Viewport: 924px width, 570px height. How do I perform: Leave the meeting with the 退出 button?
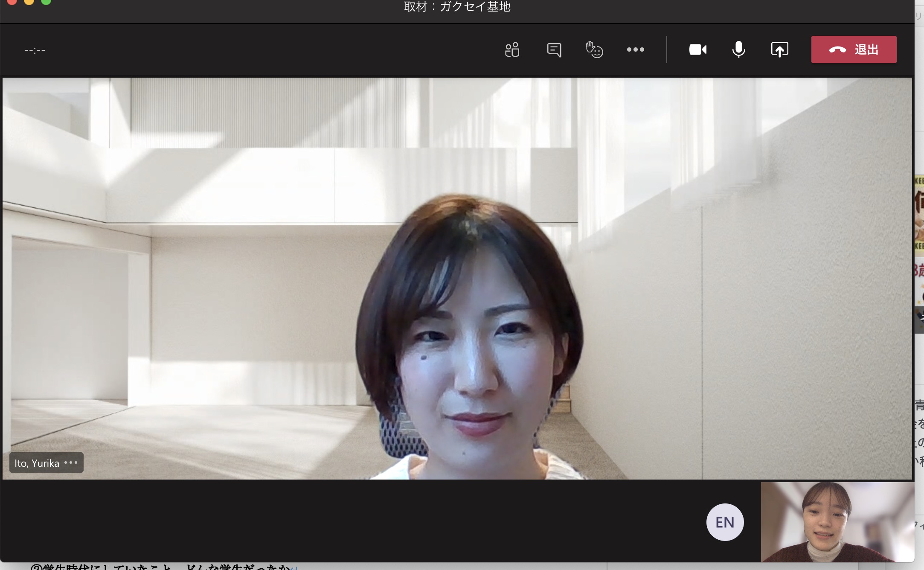(854, 49)
